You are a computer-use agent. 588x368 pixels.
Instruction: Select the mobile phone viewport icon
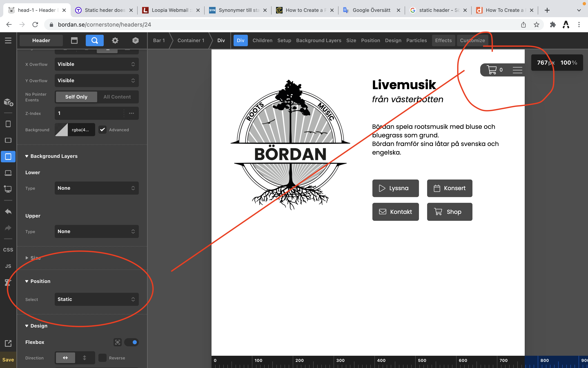pos(8,124)
